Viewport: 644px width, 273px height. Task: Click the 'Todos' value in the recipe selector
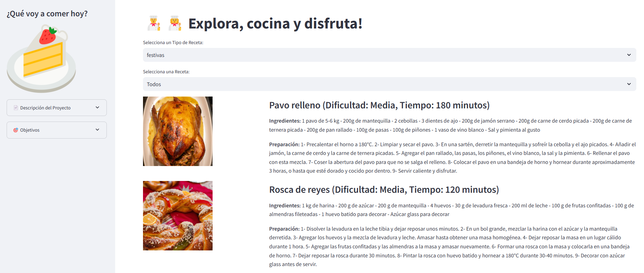(154, 84)
